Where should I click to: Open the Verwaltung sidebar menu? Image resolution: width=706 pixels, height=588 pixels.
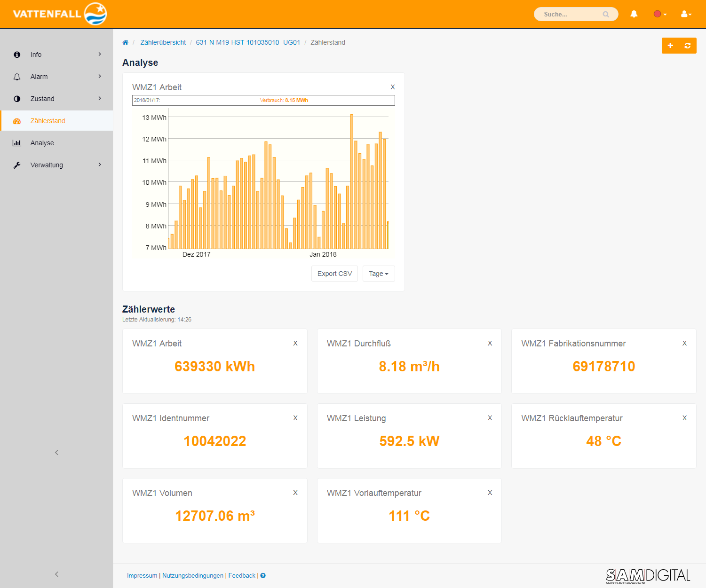[x=56, y=165]
